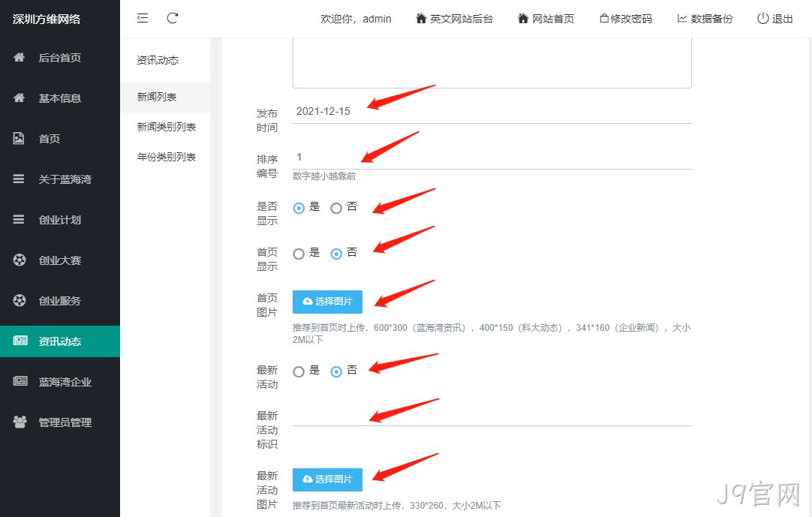Click 退出 to log out

[x=775, y=19]
